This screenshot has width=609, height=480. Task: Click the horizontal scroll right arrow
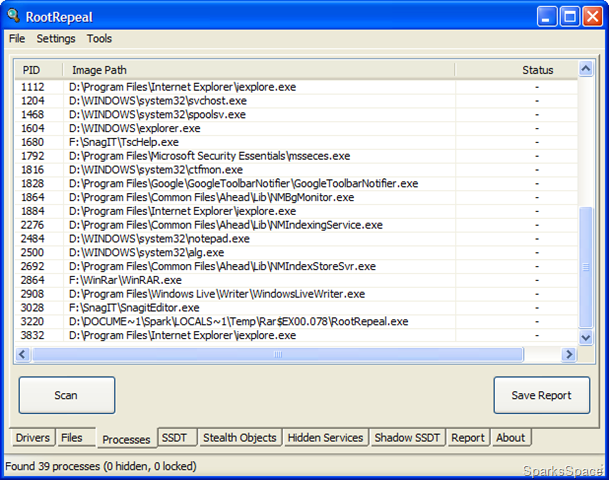(x=569, y=354)
